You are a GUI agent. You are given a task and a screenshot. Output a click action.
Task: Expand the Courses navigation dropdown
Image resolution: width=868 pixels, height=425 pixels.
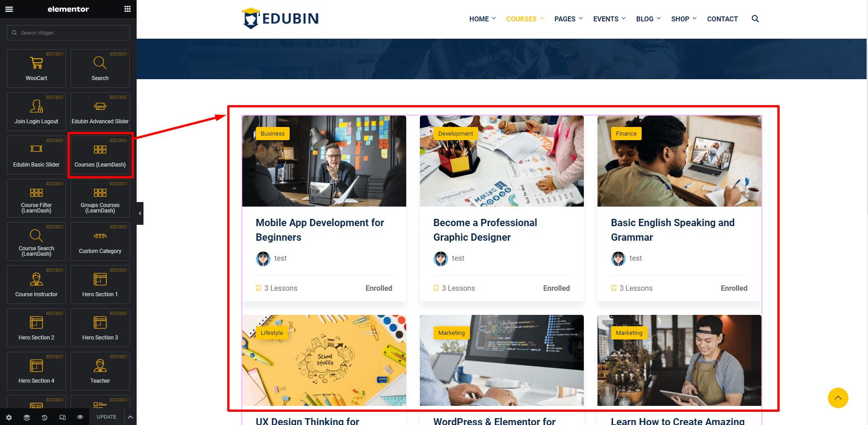(525, 19)
